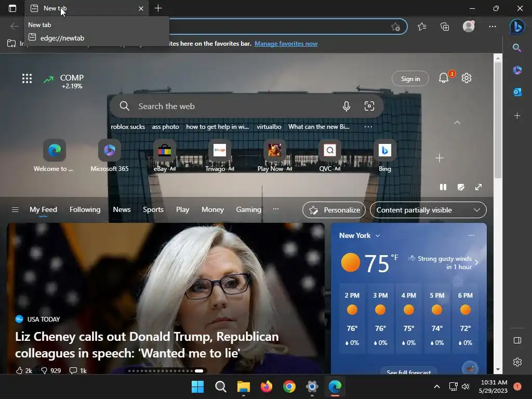Open a new browser tab
Screen dimensions: 532x399
(x=158, y=8)
